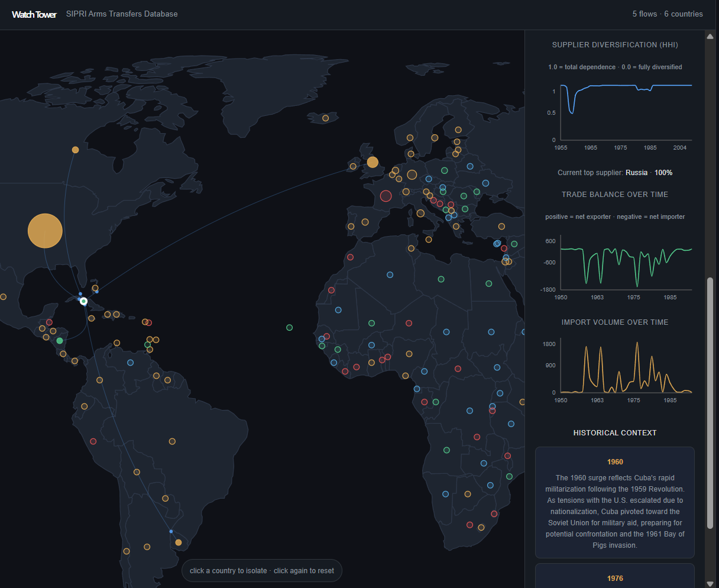Click the side panel's scroll down arrow
This screenshot has height=588, width=719.
point(710,584)
